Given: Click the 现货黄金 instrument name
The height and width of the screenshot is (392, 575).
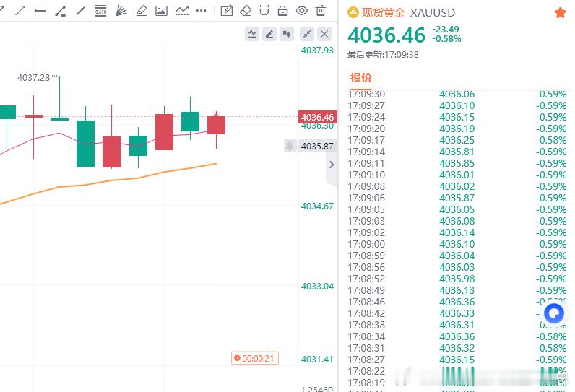Looking at the screenshot, I should (x=383, y=13).
